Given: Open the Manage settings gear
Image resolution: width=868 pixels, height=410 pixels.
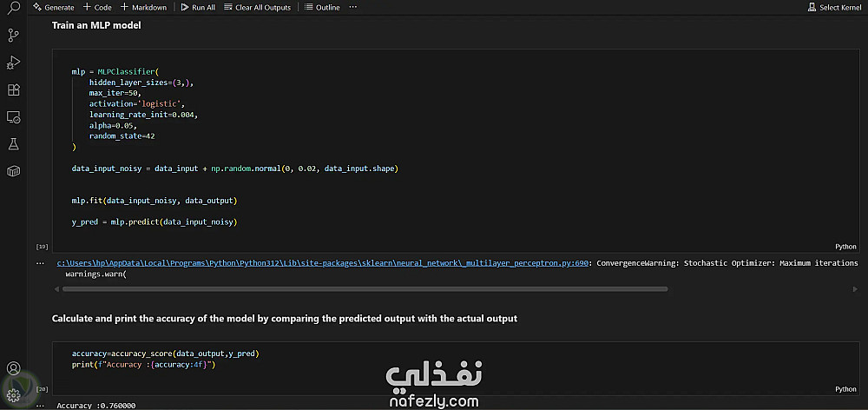Looking at the screenshot, I should click(x=13, y=396).
